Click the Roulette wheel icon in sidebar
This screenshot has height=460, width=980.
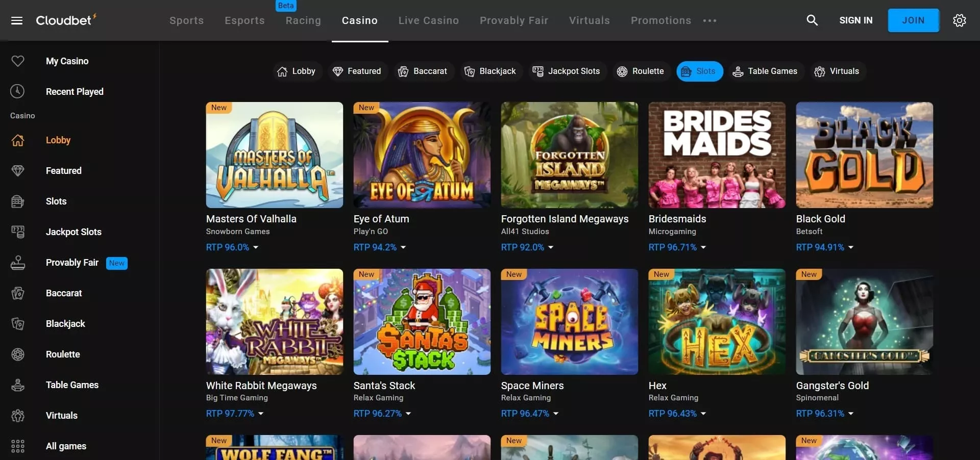pyautogui.click(x=18, y=354)
